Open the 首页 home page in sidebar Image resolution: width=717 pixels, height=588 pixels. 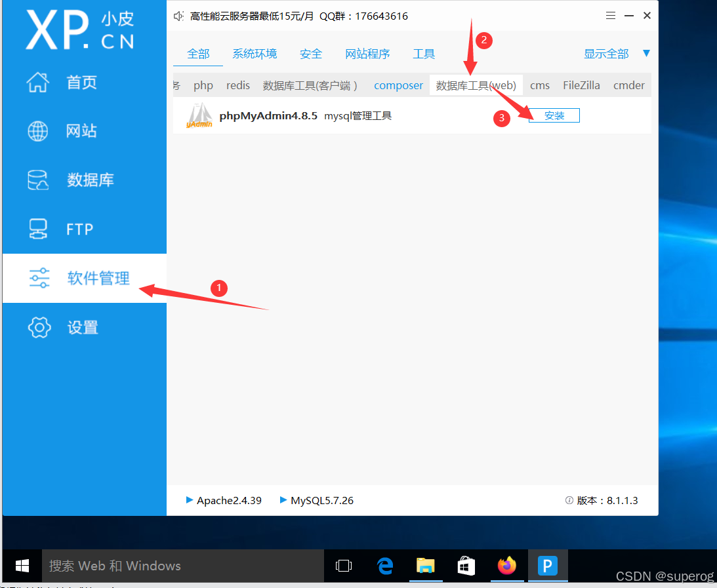pos(85,83)
